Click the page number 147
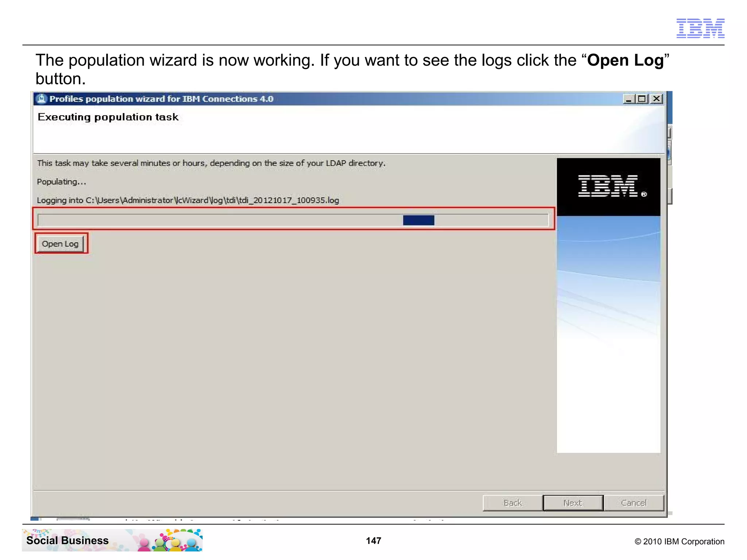 pos(373,541)
